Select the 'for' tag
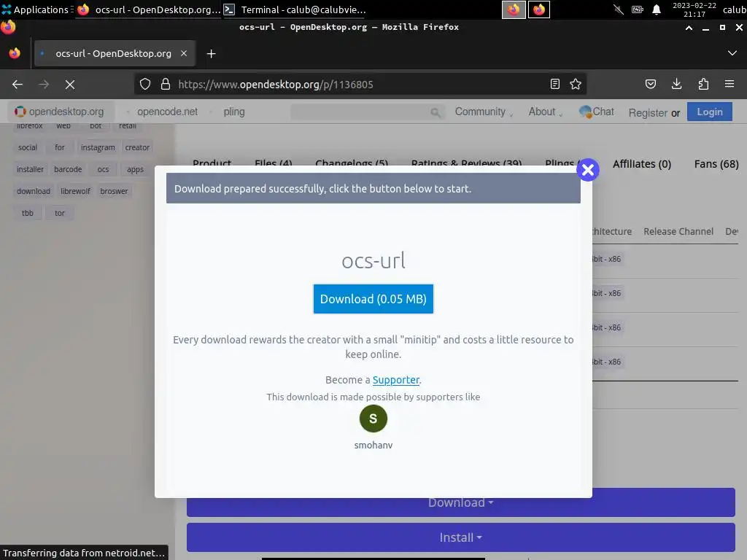This screenshot has width=747, height=560. (x=60, y=147)
